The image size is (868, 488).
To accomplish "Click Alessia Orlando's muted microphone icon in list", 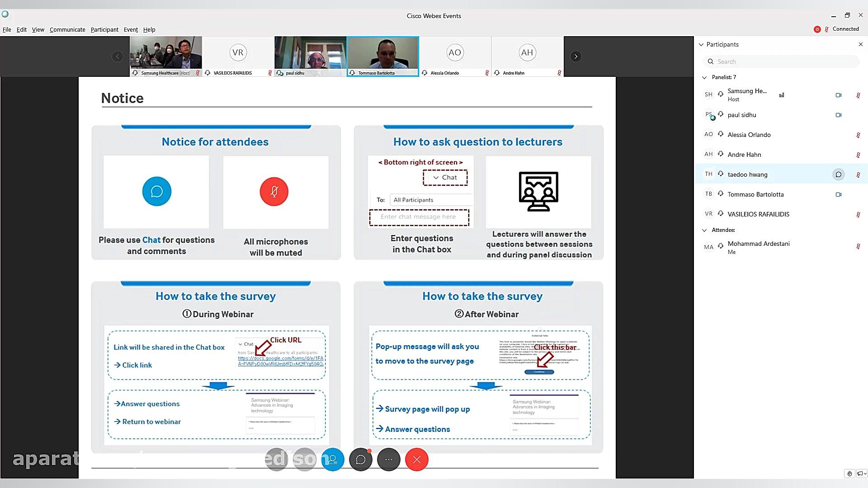I will pos(858,135).
